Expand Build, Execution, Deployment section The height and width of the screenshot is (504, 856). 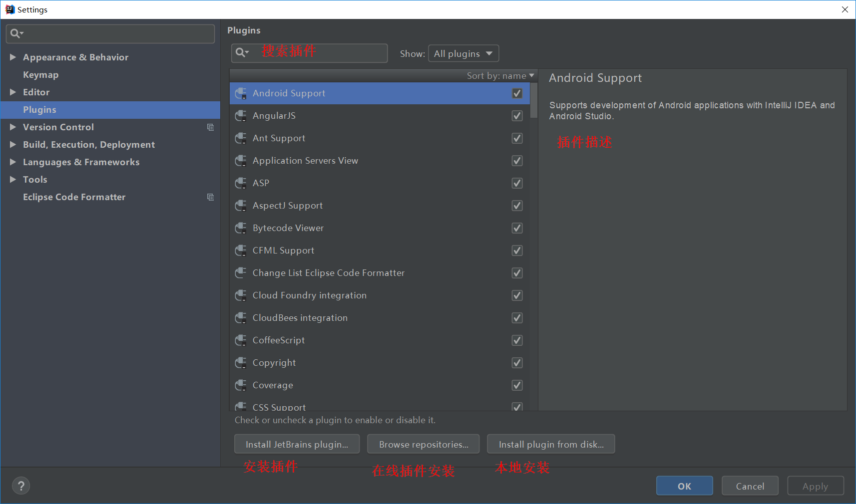(x=13, y=145)
